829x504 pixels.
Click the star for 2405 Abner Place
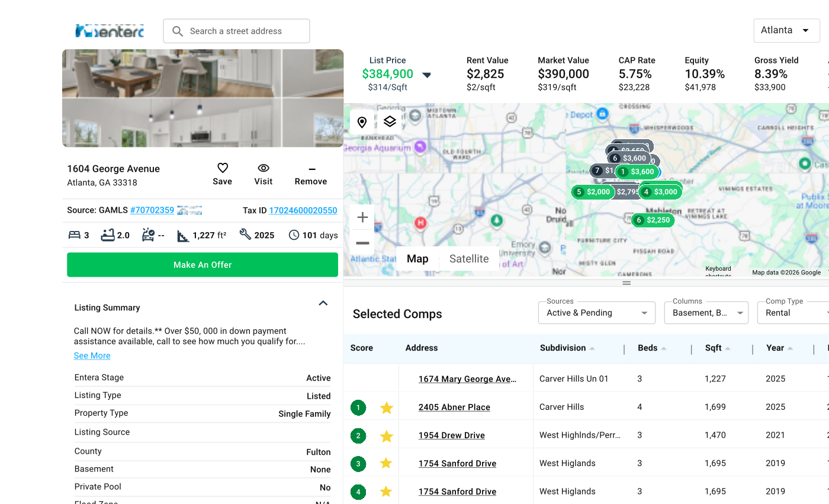click(x=387, y=407)
